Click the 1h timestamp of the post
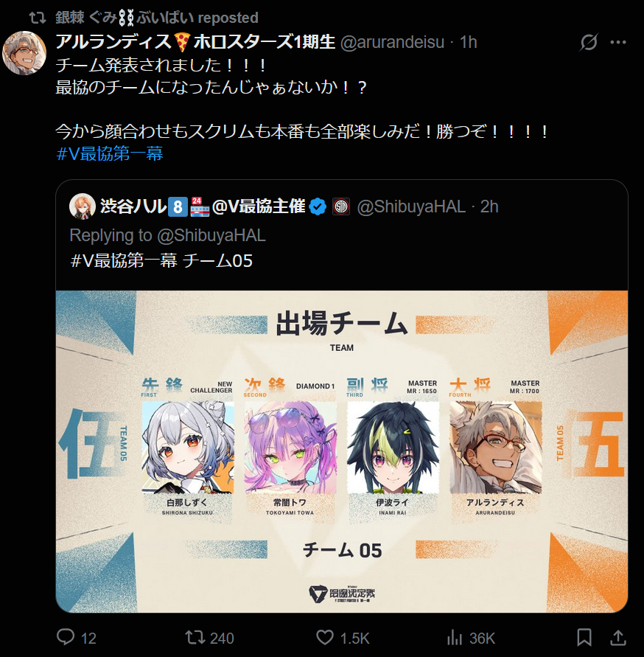This screenshot has height=657, width=644. click(468, 42)
